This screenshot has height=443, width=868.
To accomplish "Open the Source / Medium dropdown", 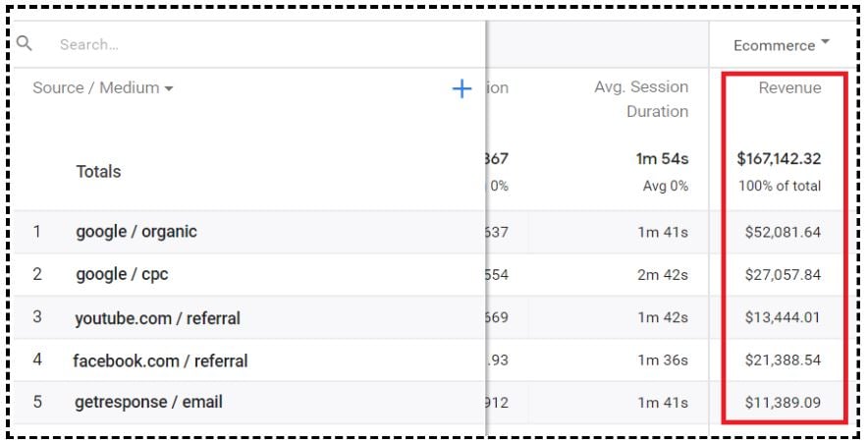I will point(103,87).
